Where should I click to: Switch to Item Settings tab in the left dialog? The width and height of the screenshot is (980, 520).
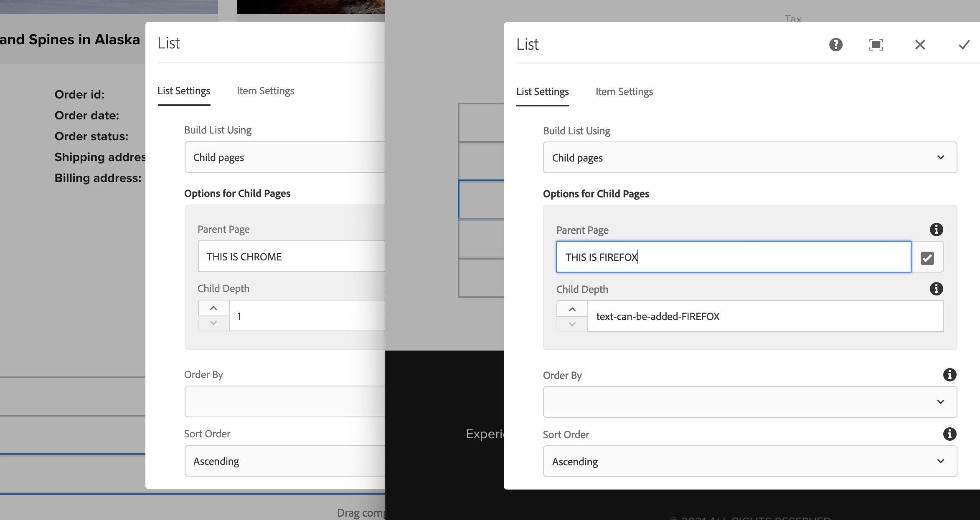click(x=265, y=91)
